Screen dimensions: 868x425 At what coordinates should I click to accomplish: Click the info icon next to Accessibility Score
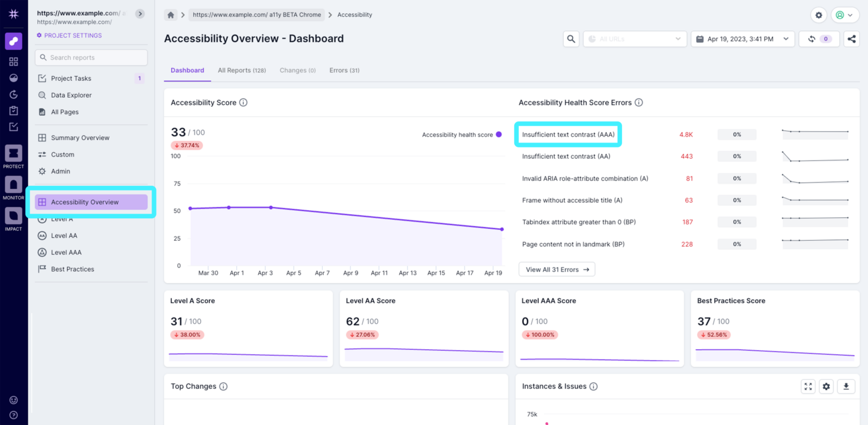pos(243,103)
